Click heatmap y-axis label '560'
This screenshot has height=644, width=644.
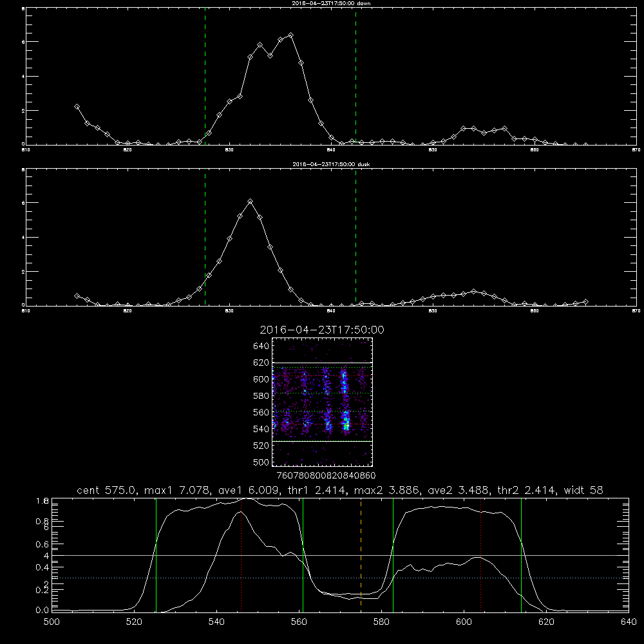coord(261,412)
